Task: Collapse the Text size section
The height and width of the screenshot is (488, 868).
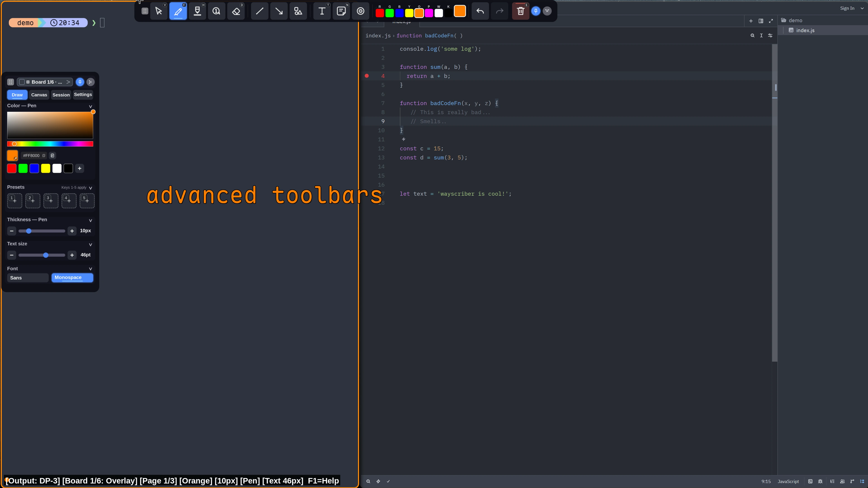Action: (90, 245)
